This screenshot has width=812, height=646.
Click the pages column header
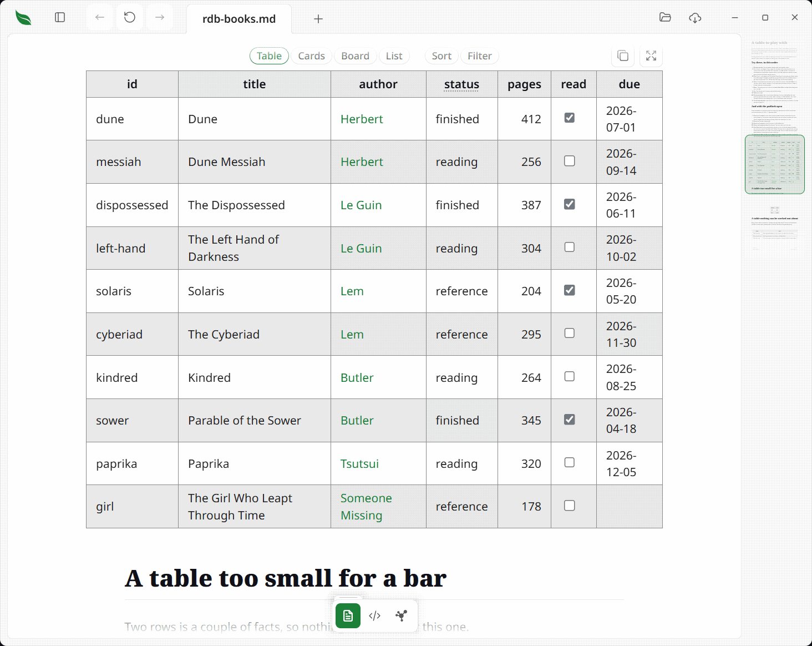coord(524,84)
